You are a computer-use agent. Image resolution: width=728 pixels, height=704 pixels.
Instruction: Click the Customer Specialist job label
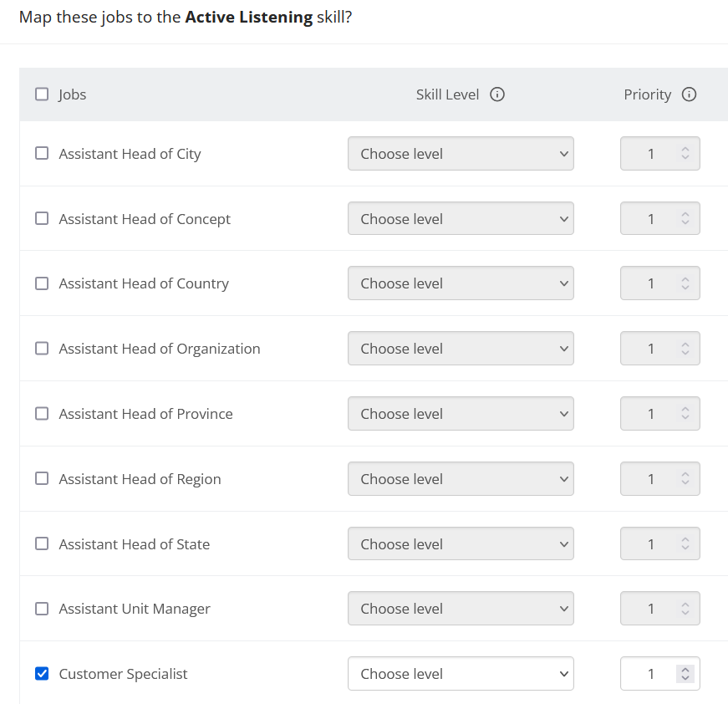123,674
